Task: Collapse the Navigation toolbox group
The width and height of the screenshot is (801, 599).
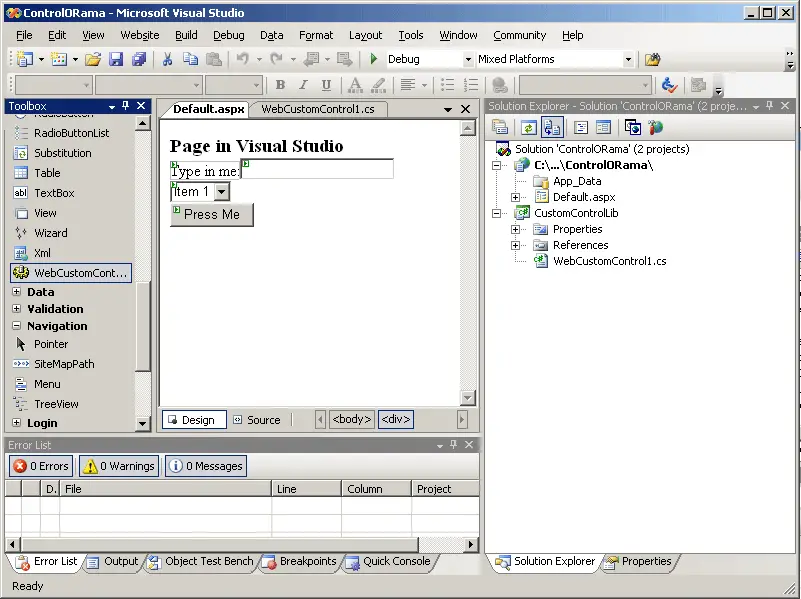Action: (x=16, y=326)
